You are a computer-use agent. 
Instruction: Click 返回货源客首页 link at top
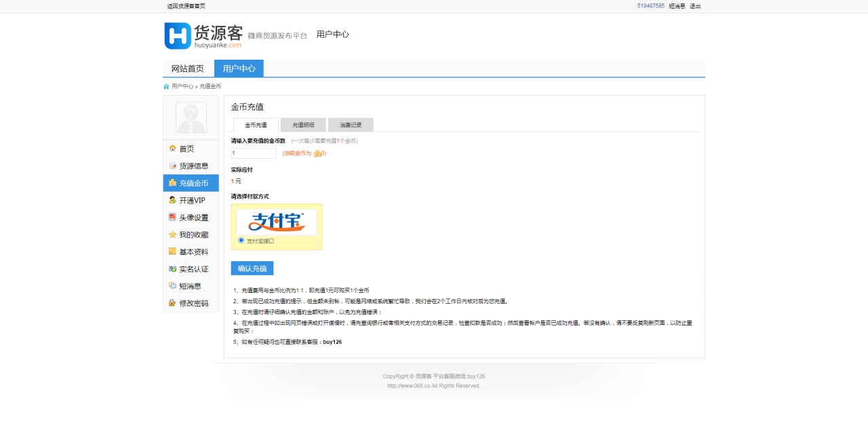184,5
